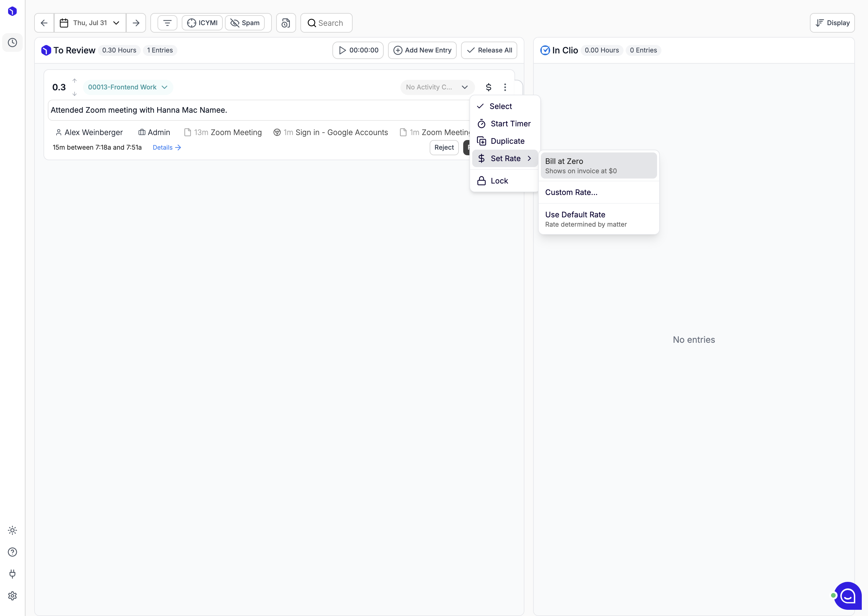
Task: Open the timer history clipboard icon
Action: (286, 23)
